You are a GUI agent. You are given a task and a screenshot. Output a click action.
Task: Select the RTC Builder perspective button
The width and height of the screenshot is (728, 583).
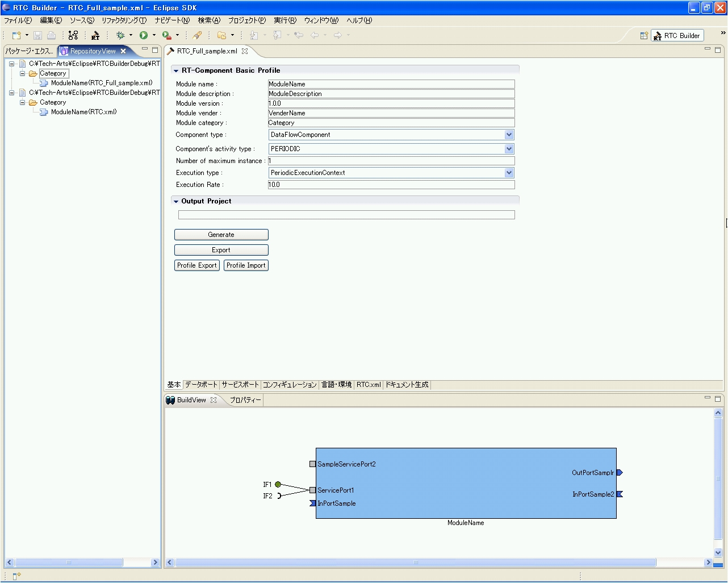[677, 36]
